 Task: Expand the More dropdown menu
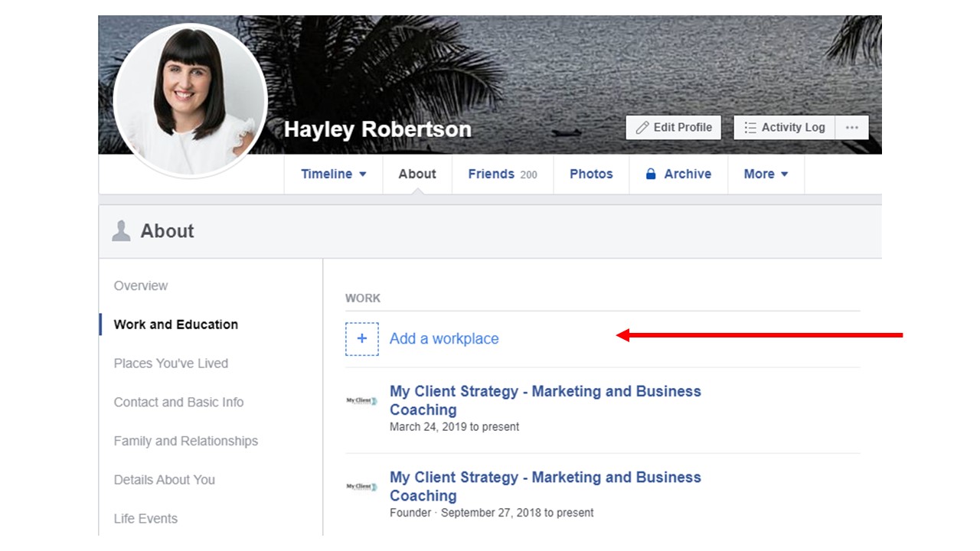pyautogui.click(x=766, y=174)
